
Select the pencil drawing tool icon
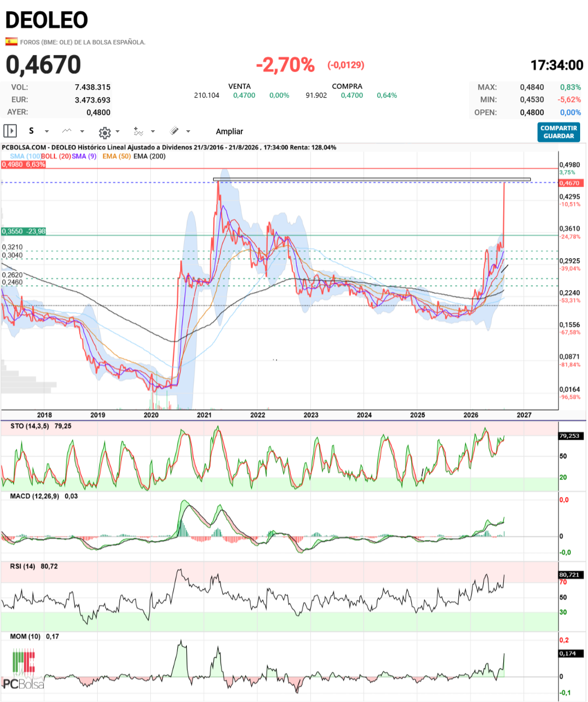pos(174,131)
